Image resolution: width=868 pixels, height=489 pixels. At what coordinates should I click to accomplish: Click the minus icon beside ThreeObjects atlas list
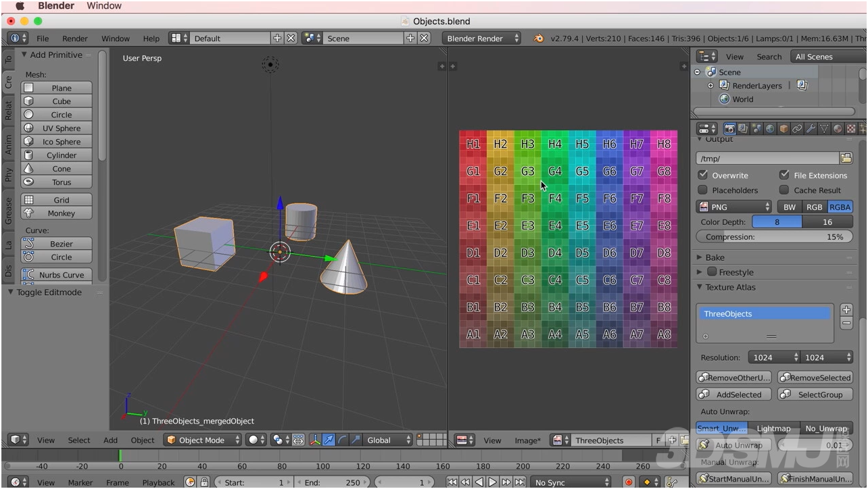pyautogui.click(x=846, y=323)
